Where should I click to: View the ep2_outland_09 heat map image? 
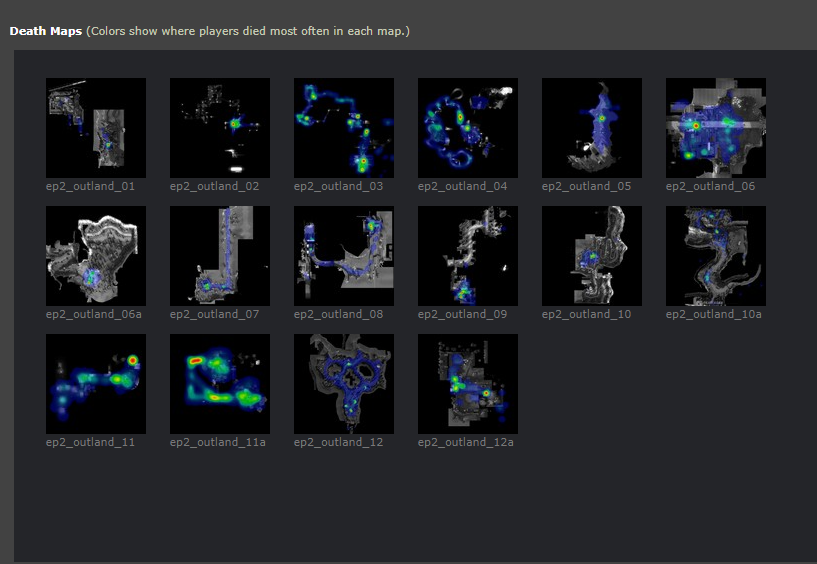(468, 256)
